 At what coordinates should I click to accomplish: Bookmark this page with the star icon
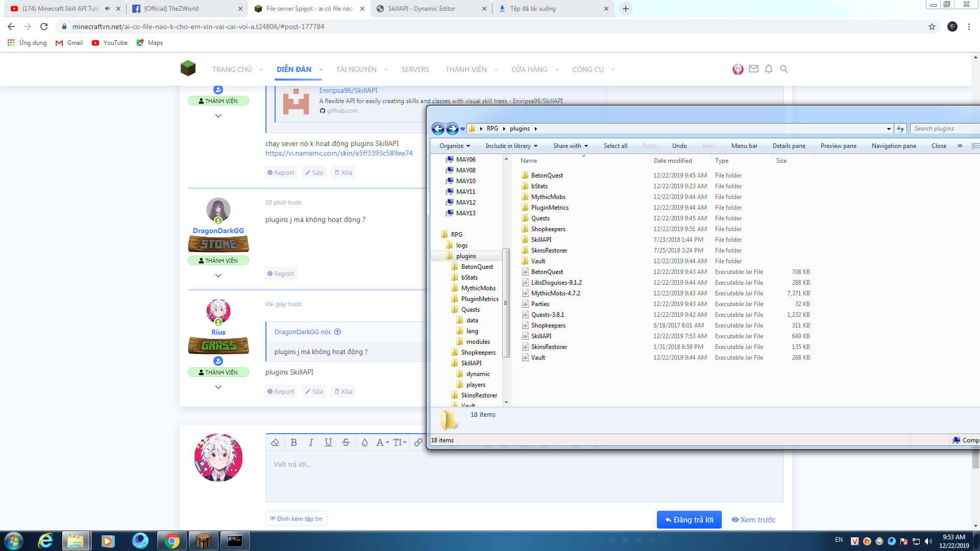coord(932,27)
